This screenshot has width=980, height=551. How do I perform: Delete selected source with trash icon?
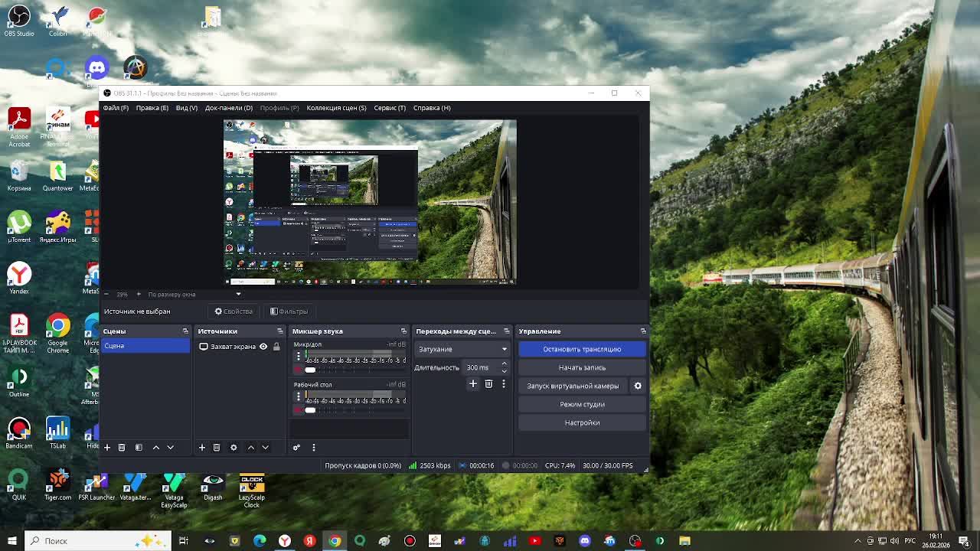[217, 448]
